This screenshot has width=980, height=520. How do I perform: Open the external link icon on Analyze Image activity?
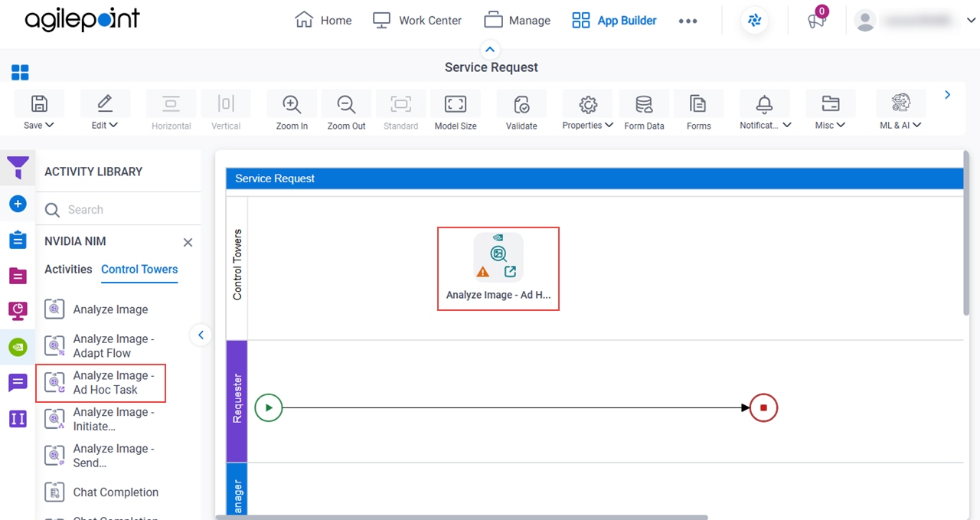511,271
